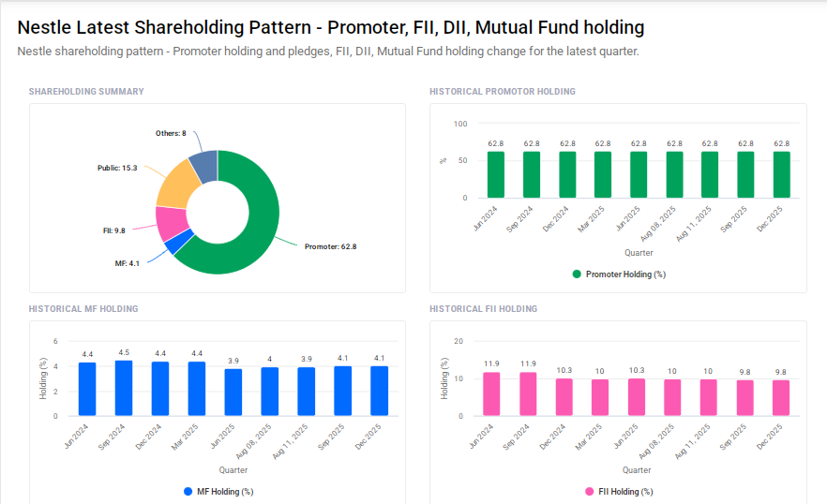Click the Dec 2025 FII holding bar
Viewport: 827px width, 504px height.
tap(781, 397)
